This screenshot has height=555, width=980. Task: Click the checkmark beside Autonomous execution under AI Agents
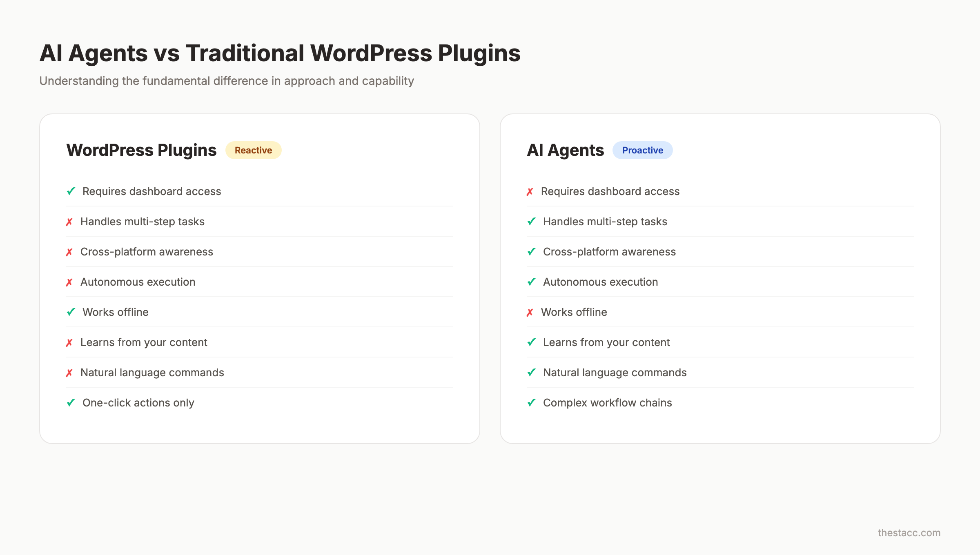point(531,282)
